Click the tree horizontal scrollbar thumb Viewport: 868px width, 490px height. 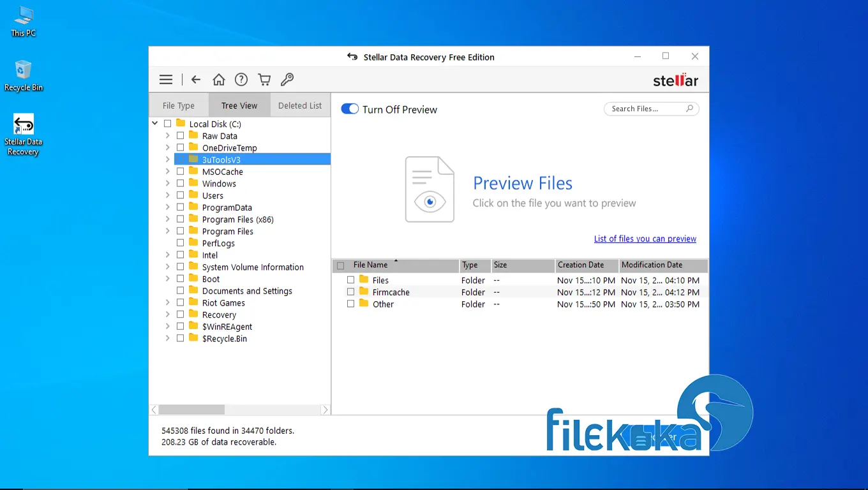(191, 410)
